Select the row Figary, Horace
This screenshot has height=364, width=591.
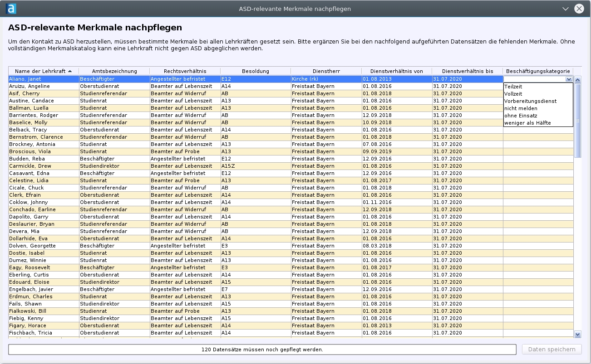coord(291,325)
